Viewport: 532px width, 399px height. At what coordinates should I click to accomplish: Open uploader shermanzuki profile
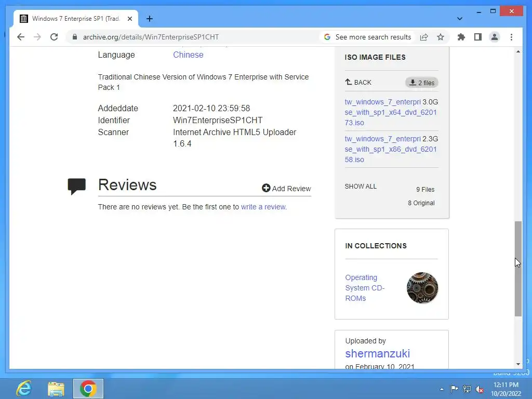point(377,353)
